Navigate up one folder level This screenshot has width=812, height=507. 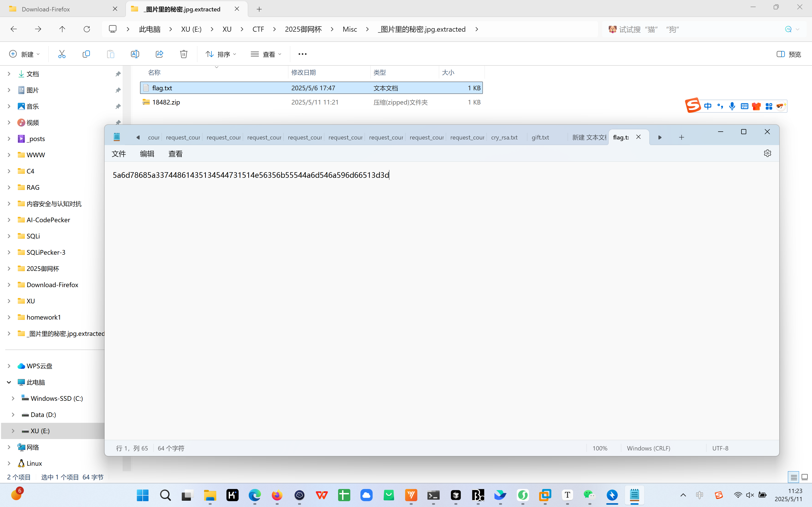[62, 29]
